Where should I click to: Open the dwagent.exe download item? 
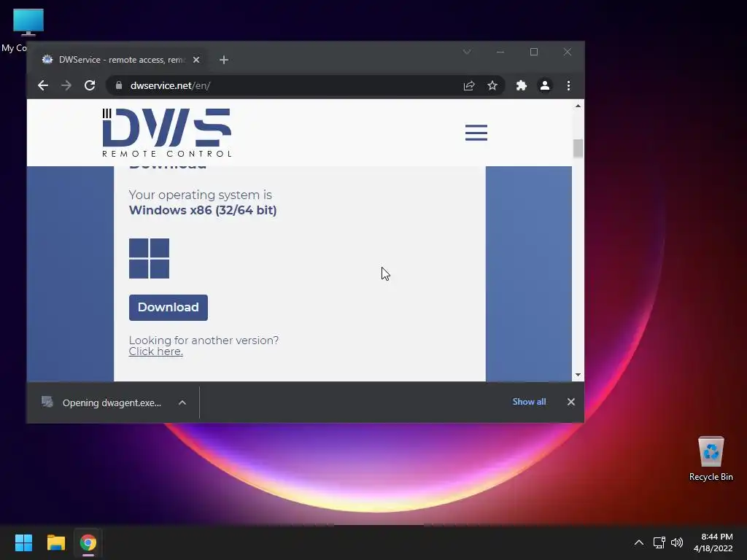pos(102,402)
